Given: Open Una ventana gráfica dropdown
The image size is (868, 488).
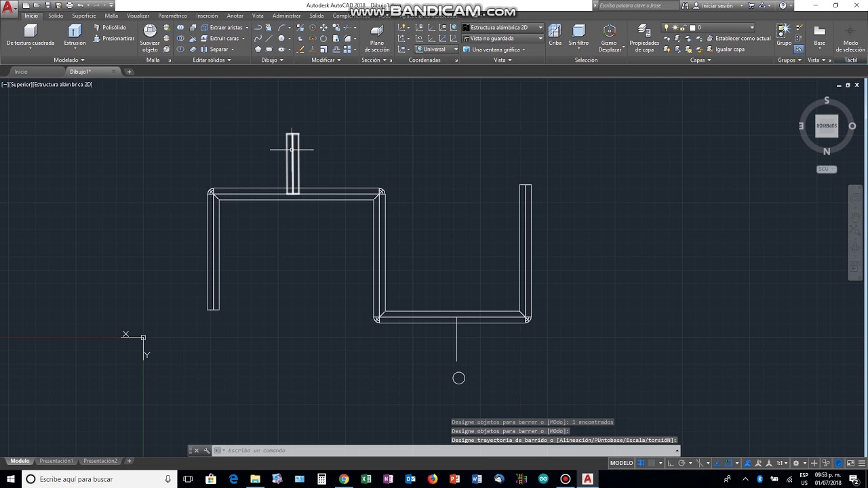Looking at the screenshot, I should point(499,49).
